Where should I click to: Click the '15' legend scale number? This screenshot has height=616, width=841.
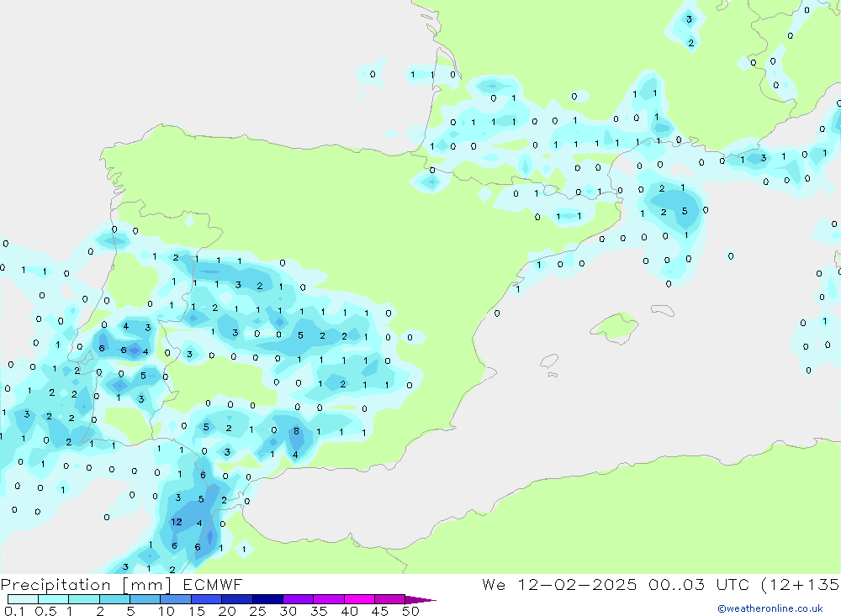pyautogui.click(x=197, y=611)
